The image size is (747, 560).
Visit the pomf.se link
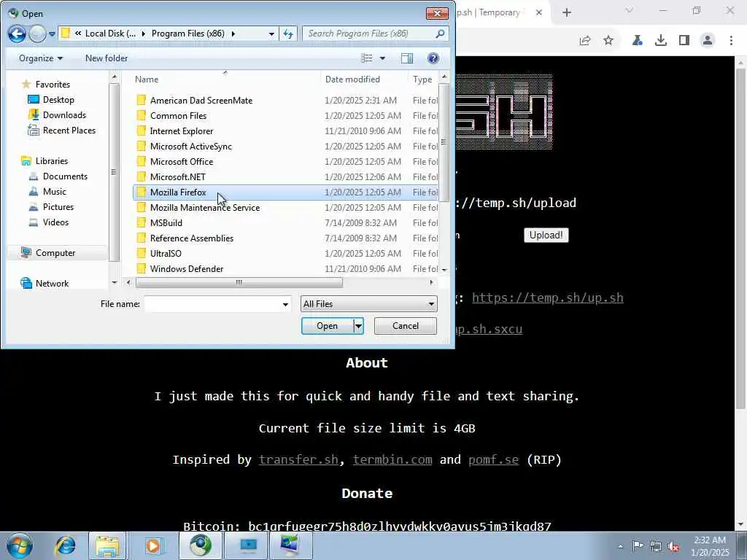[x=494, y=459]
